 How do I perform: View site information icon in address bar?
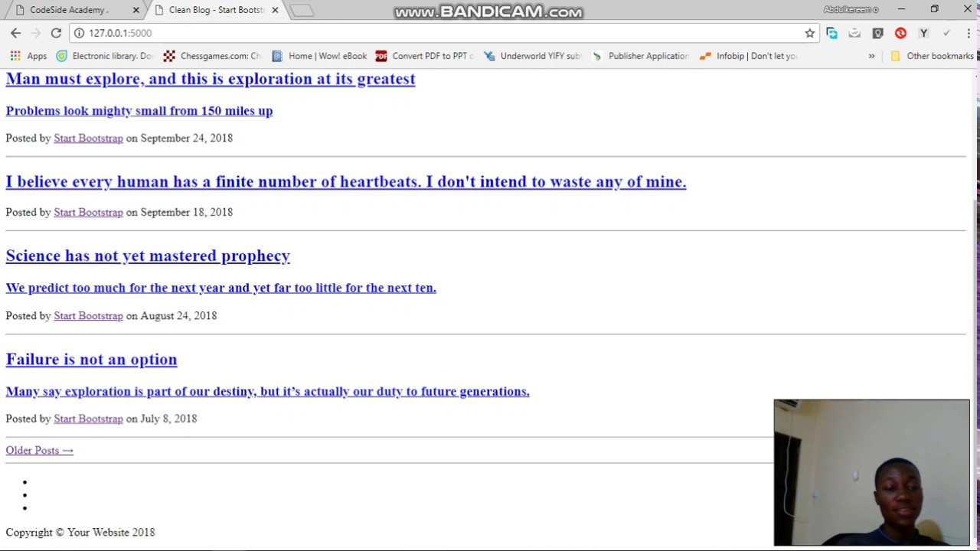pos(79,33)
